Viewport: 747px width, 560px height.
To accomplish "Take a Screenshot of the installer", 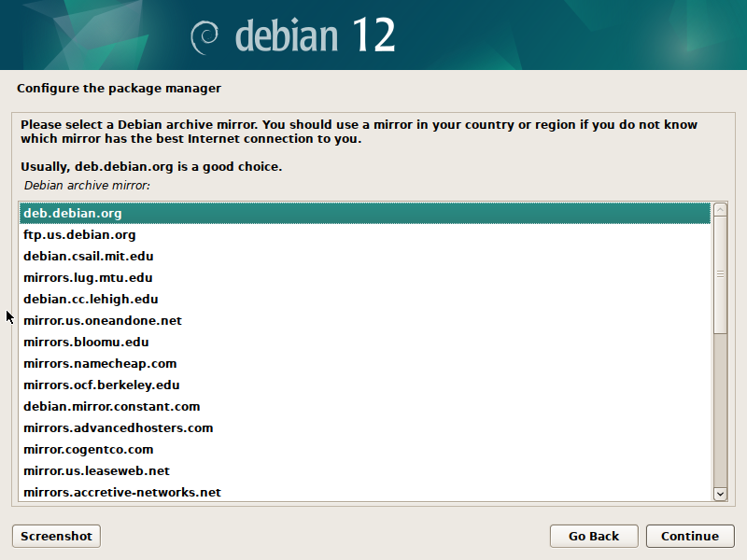I will [x=56, y=536].
